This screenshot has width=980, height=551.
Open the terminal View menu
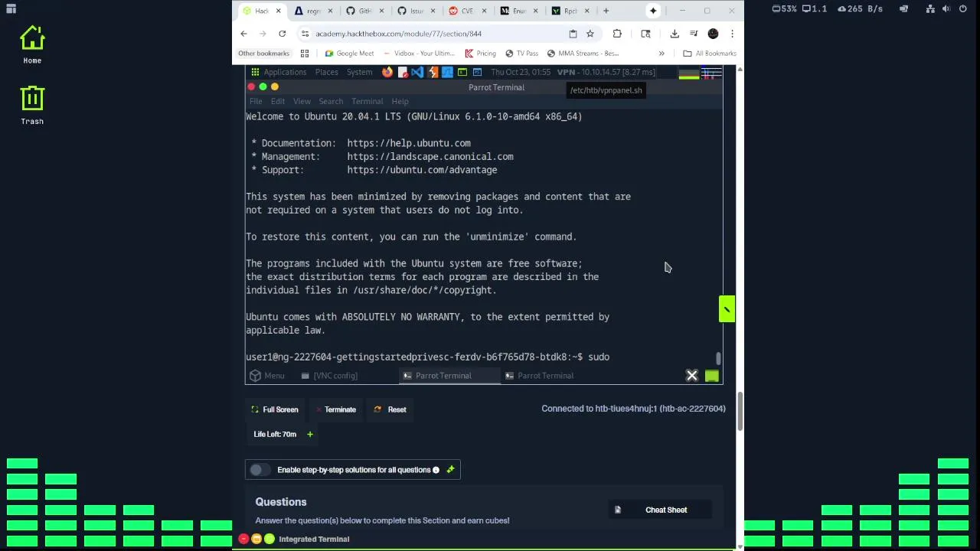coord(302,101)
